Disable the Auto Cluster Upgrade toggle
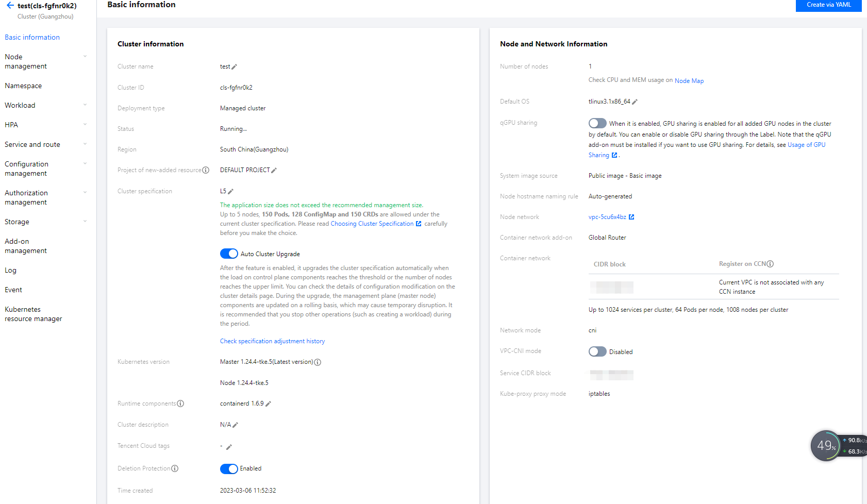 click(229, 254)
